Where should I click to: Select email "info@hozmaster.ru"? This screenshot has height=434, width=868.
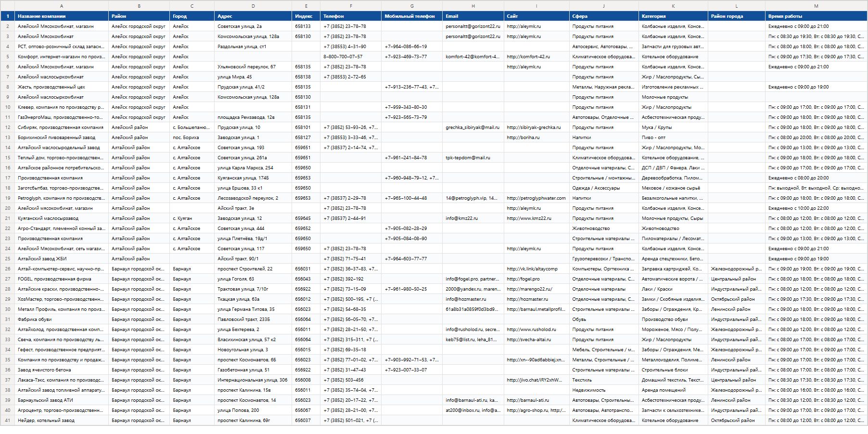tap(473, 299)
